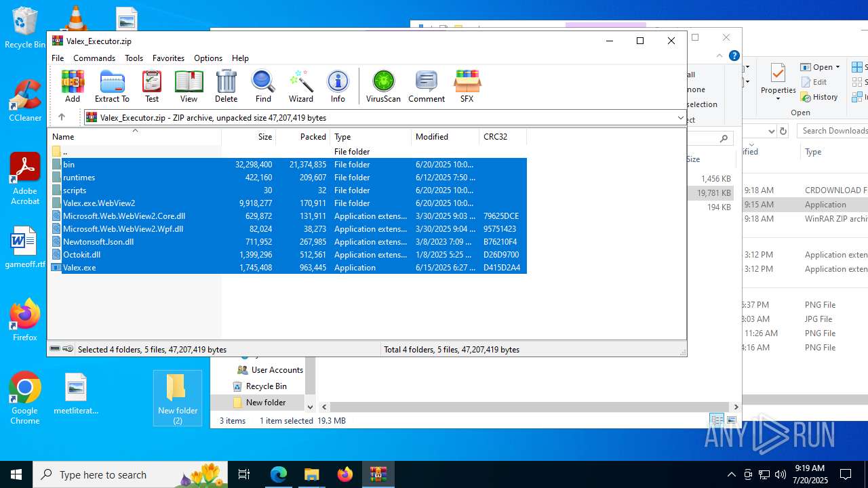Screen dimensions: 868x488
Task: Switch Explorer to large icons view
Action: [x=732, y=420]
